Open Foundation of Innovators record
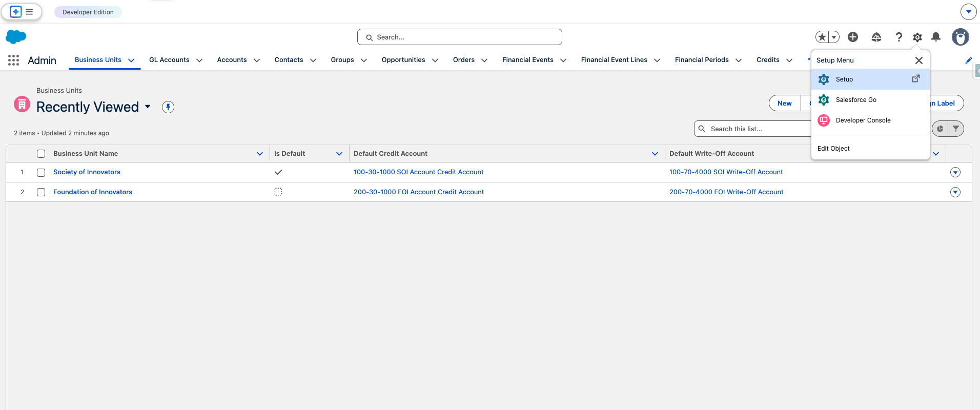 pyautogui.click(x=93, y=192)
